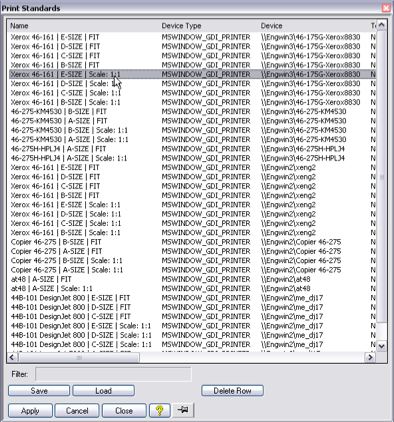Click the horizontal scrollbar right arrow
Image resolution: width=394 pixels, height=422 pixels.
tap(370, 357)
